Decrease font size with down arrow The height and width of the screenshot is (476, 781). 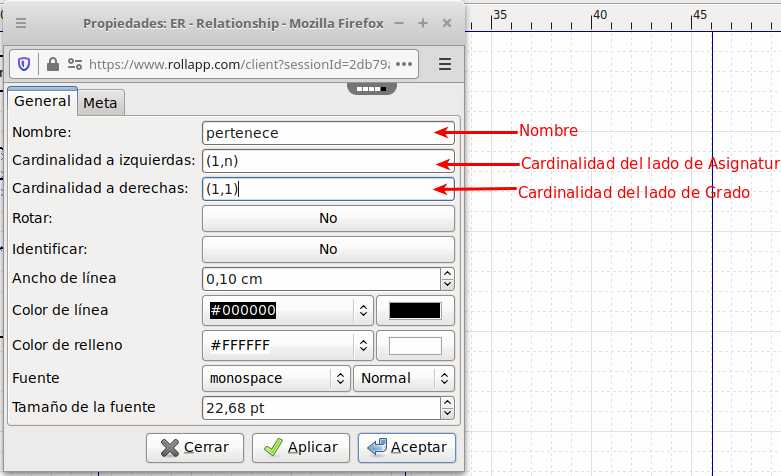tap(447, 413)
